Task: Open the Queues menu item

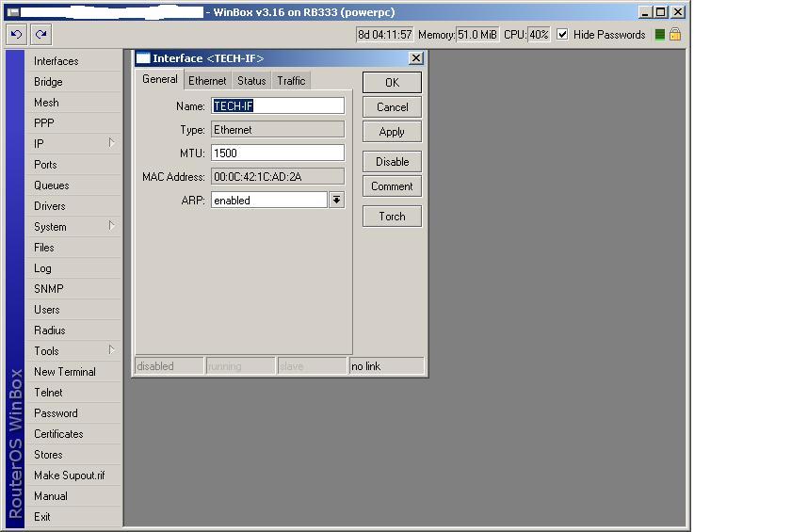Action: point(73,185)
